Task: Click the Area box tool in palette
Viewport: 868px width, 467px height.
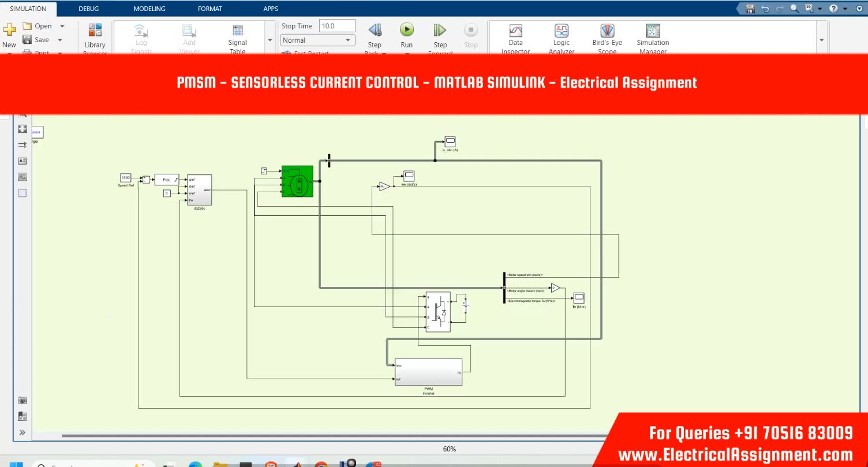Action: (23, 193)
